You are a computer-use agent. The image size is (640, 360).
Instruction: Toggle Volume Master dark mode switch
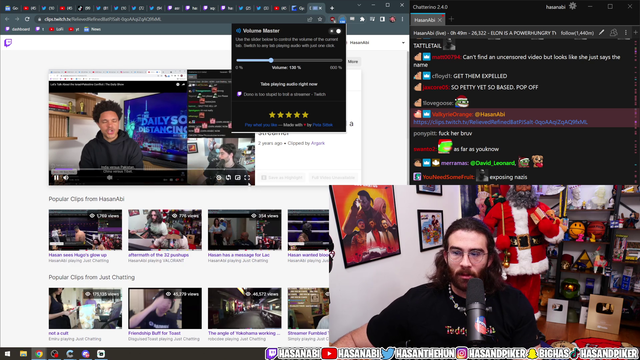335,31
